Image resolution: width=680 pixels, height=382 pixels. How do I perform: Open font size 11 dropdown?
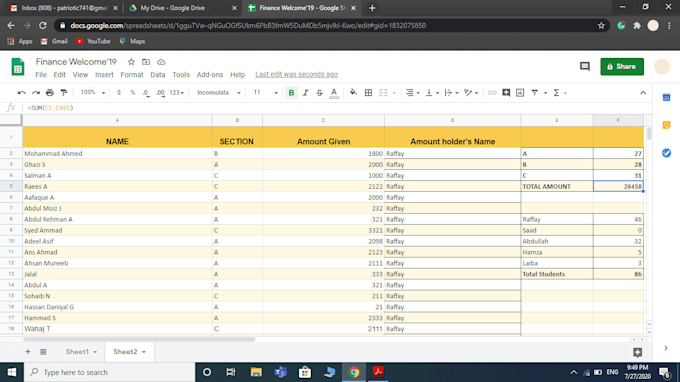pyautogui.click(x=265, y=93)
